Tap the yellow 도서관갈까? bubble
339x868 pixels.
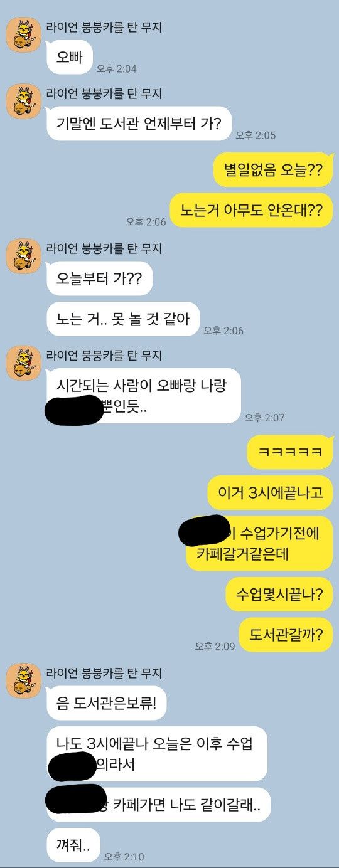tap(286, 635)
